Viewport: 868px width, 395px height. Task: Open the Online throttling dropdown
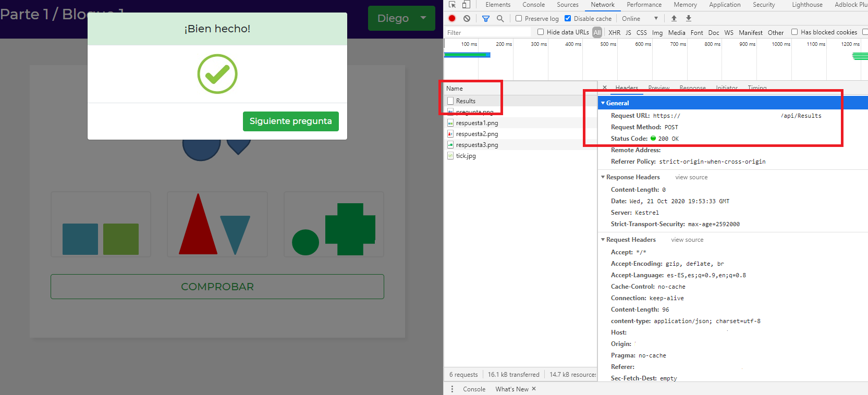click(x=640, y=18)
